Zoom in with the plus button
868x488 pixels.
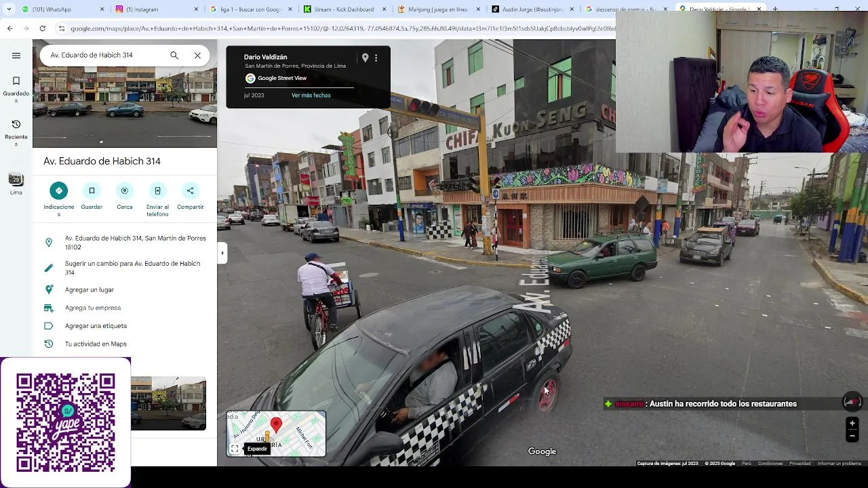852,424
